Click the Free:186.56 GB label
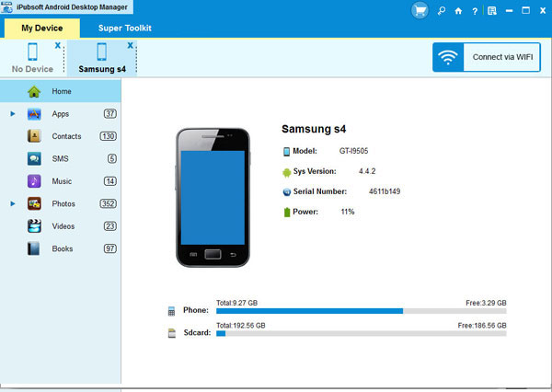The width and height of the screenshot is (552, 392). [x=482, y=326]
